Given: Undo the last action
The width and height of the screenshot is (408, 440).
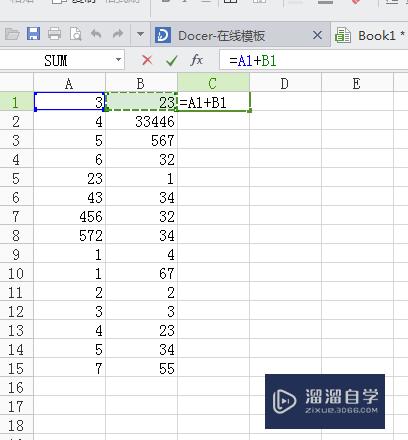Looking at the screenshot, I should pos(96,34).
